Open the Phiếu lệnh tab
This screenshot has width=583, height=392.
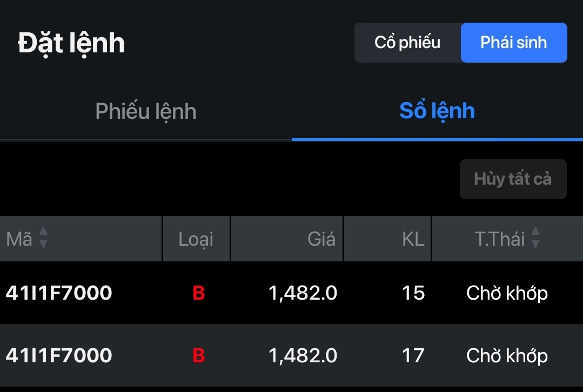pos(146,111)
